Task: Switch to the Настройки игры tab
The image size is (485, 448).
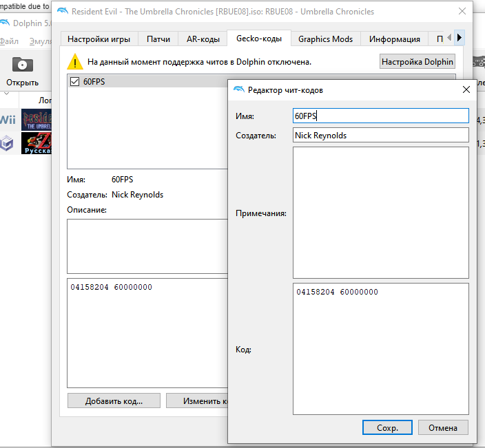Action: (99, 39)
